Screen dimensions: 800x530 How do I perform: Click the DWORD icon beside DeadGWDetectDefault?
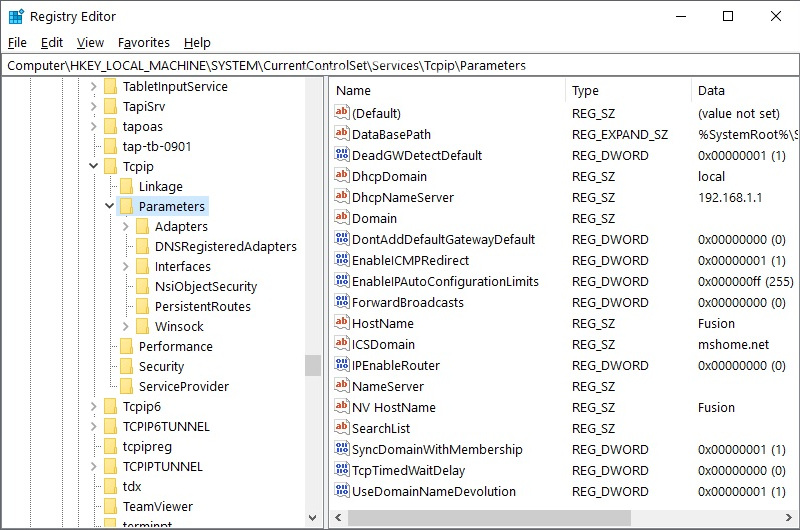[342, 156]
